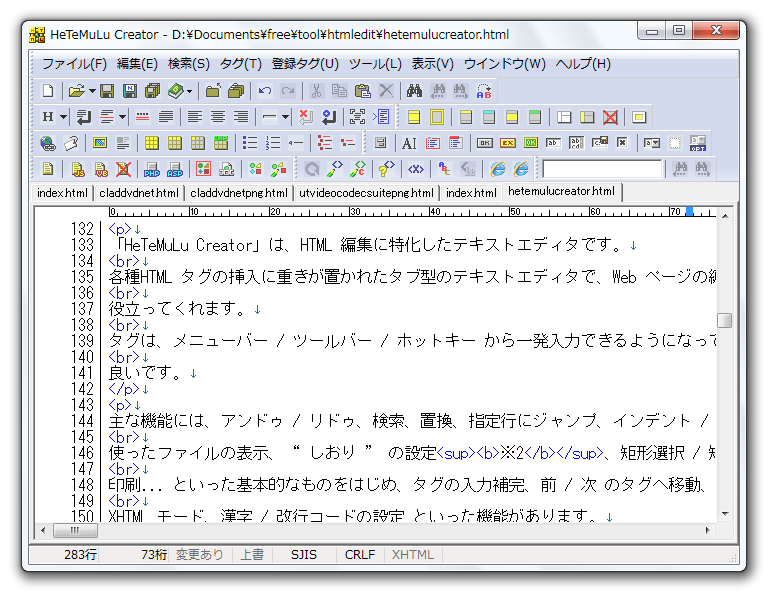Open the dropdown beside the red-line paragraph icon
The image size is (768, 595).
pyautogui.click(x=122, y=117)
